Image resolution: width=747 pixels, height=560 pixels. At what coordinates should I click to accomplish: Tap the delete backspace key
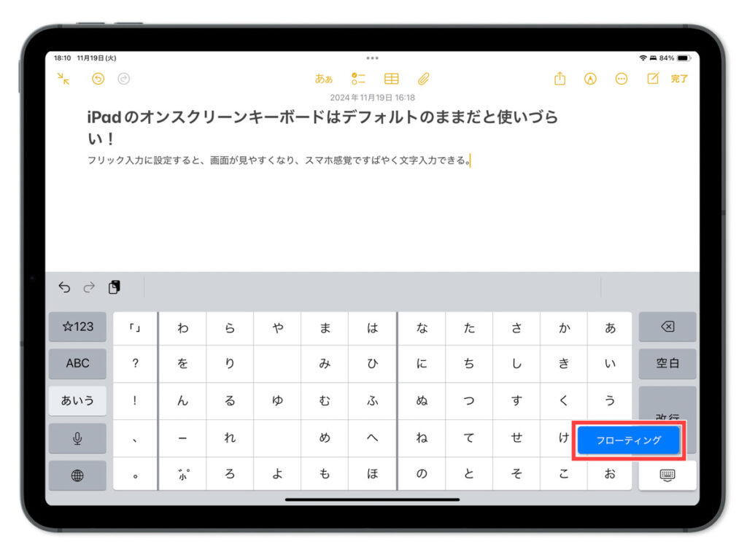coord(667,327)
